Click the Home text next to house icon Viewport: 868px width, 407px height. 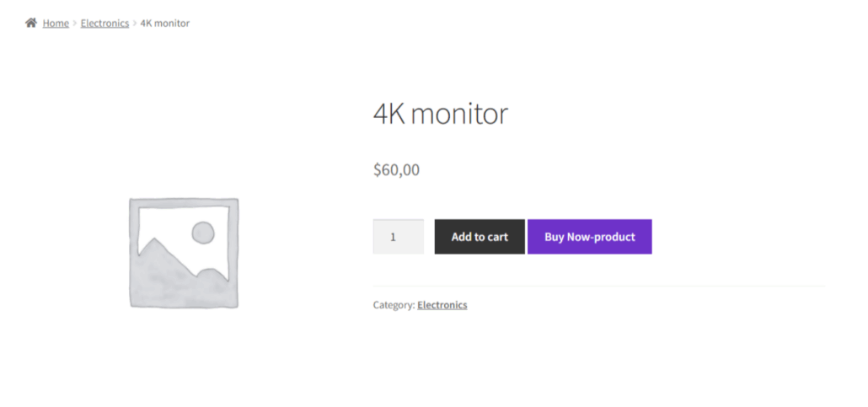tap(56, 23)
